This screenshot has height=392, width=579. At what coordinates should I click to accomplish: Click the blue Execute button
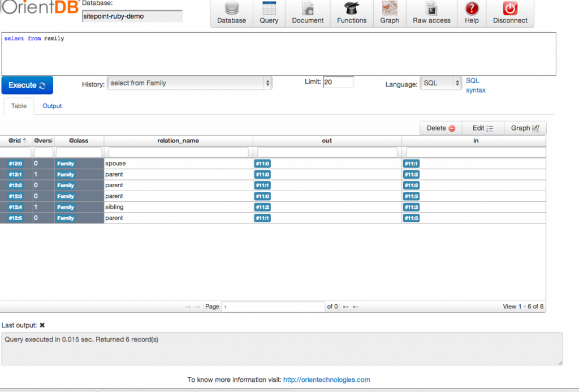pos(27,85)
